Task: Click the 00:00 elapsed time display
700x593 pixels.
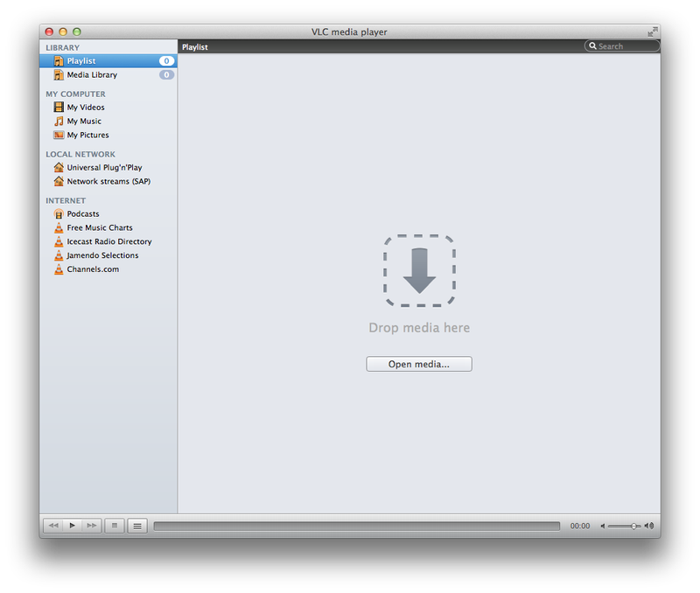Action: click(x=580, y=526)
